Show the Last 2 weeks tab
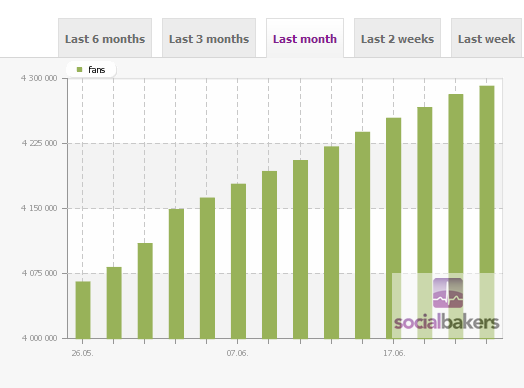Image resolution: width=524 pixels, height=388 pixels. click(397, 38)
